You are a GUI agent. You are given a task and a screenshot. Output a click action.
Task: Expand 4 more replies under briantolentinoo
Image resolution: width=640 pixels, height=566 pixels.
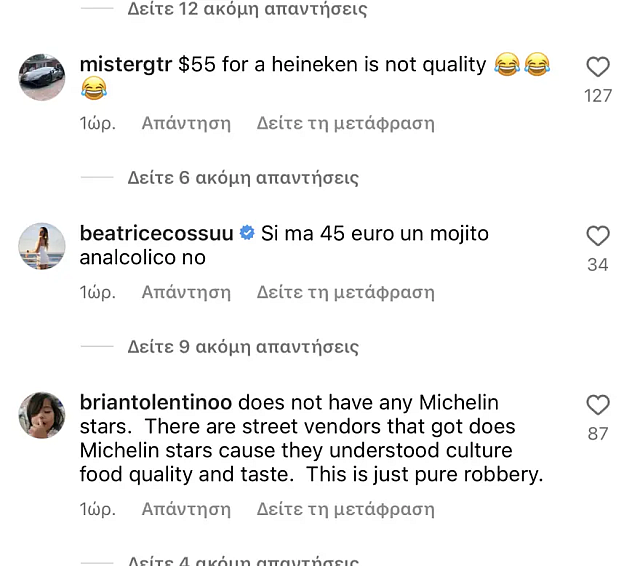point(243,560)
